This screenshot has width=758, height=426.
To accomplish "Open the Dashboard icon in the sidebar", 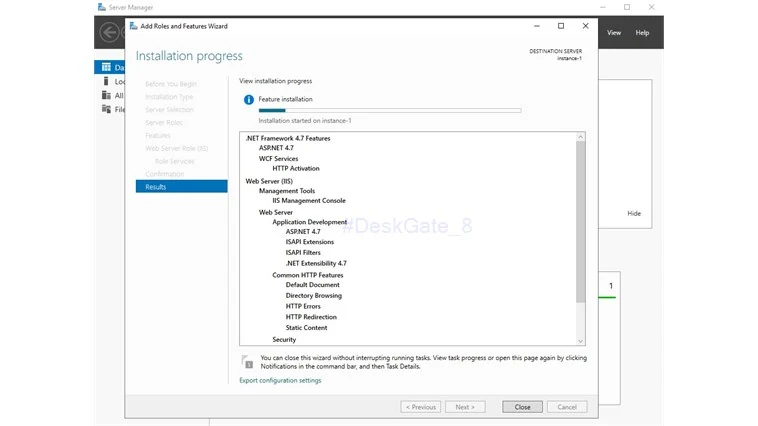I will pos(106,67).
